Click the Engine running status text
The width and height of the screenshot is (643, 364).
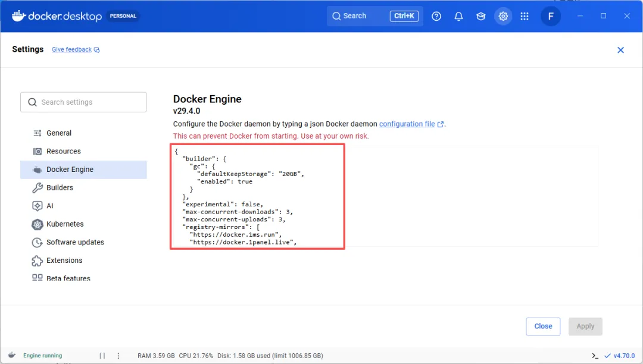click(43, 356)
